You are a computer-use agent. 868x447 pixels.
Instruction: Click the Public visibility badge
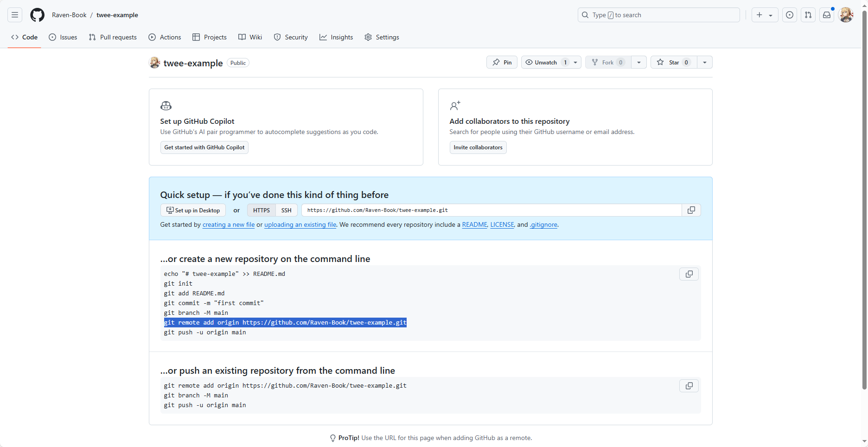point(238,63)
